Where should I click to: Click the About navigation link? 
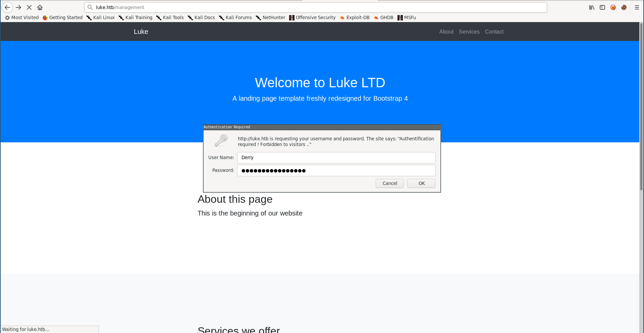pyautogui.click(x=446, y=32)
